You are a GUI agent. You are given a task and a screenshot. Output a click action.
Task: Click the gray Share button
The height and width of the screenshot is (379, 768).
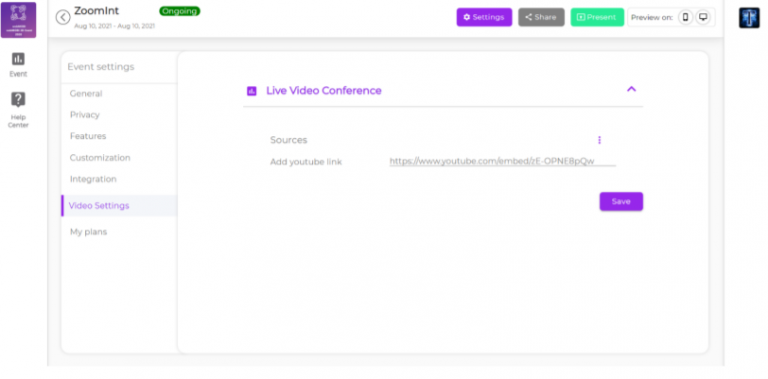(541, 17)
